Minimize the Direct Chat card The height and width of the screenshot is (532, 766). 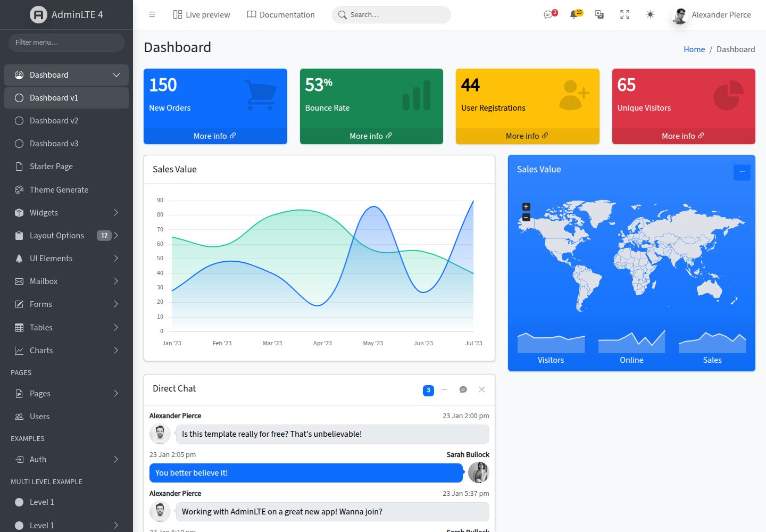445,389
